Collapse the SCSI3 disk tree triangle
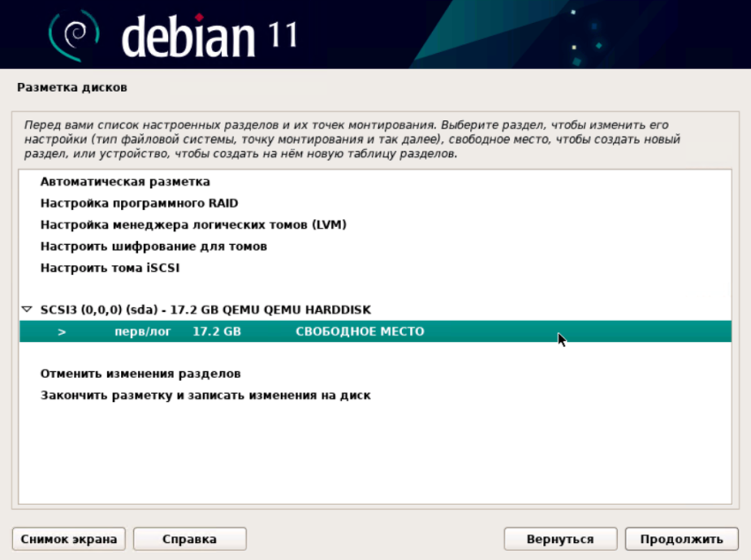 (x=27, y=310)
